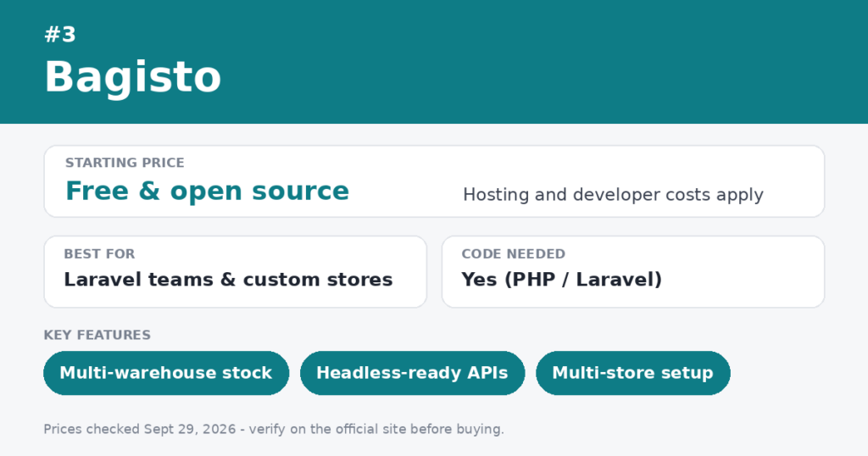This screenshot has width=868, height=456.
Task: Select Laravel teams & custom stores text
Action: click(228, 280)
